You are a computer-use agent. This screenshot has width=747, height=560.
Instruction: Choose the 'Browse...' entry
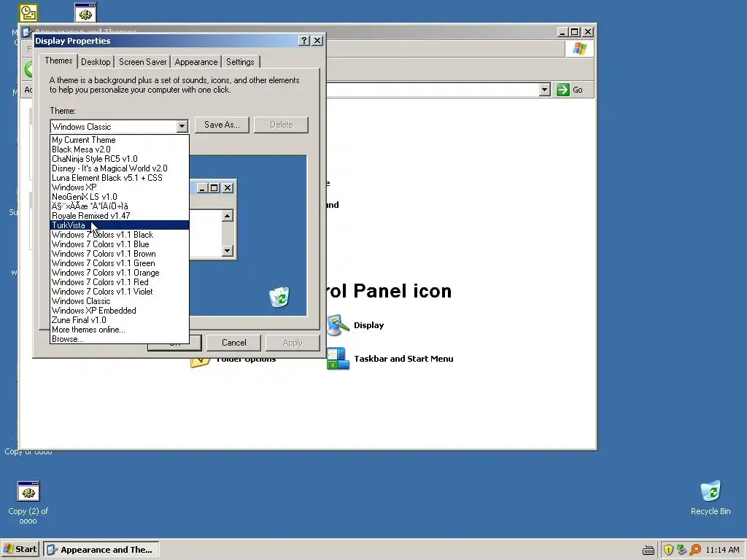click(120, 339)
